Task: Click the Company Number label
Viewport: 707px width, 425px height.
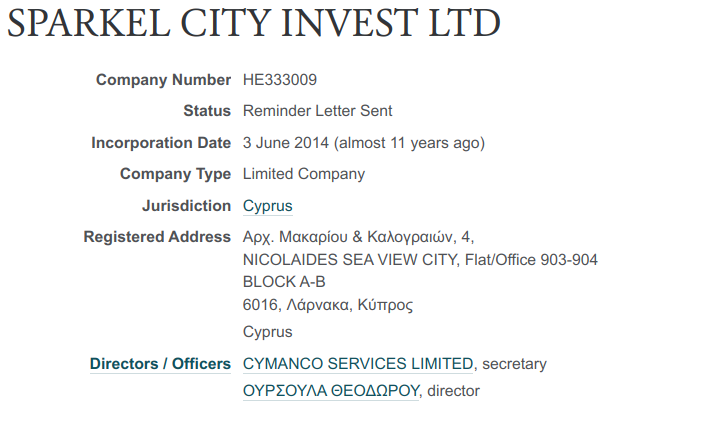Action: coord(163,80)
